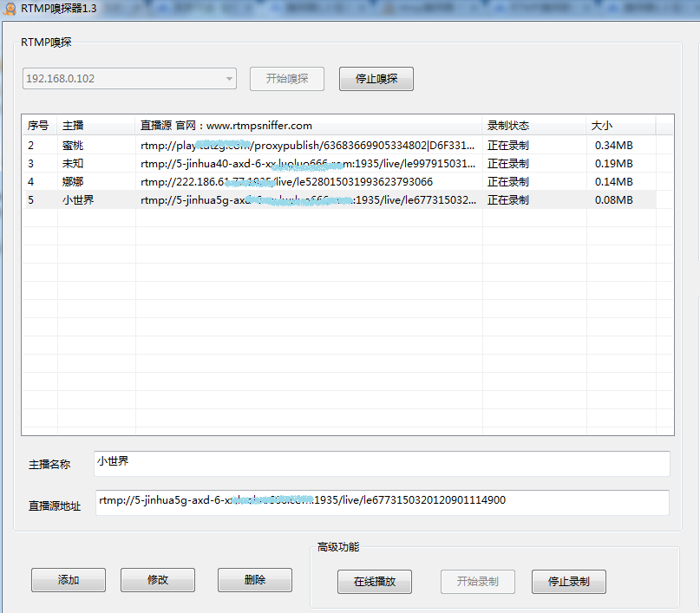
Task: Select the row for streamer 娜娜
Action: (73, 182)
